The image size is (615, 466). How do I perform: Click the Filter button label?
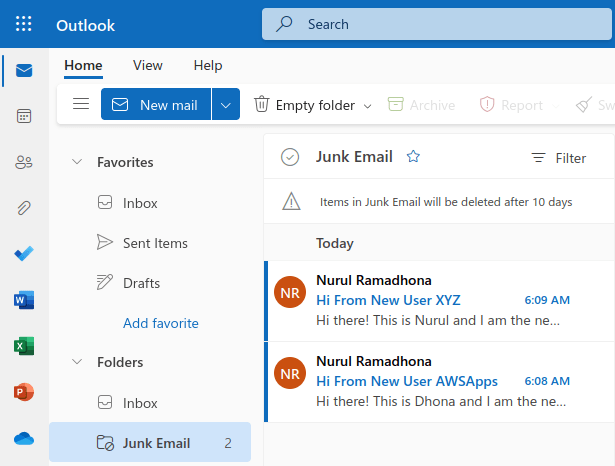point(571,158)
